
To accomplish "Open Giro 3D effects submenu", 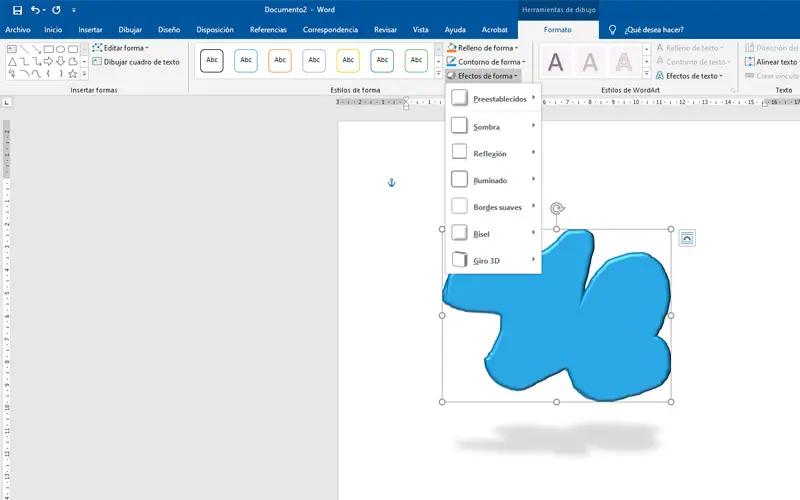I will click(493, 260).
